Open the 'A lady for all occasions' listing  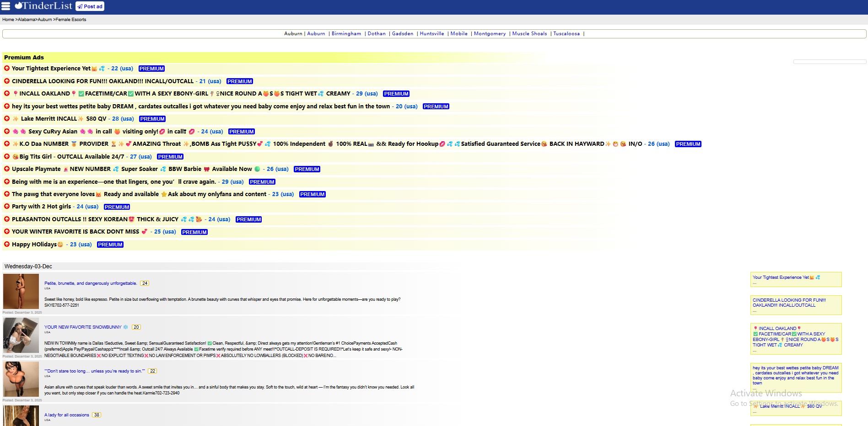(x=67, y=415)
